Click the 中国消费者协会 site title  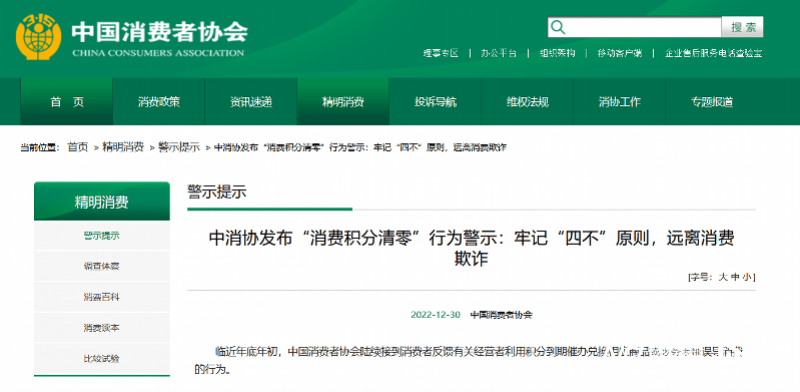click(x=160, y=31)
